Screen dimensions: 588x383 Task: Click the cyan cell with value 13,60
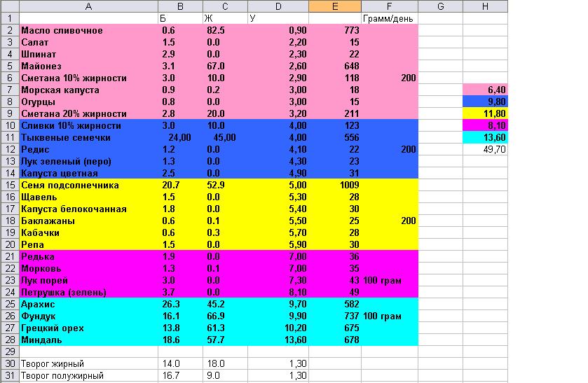[485, 138]
